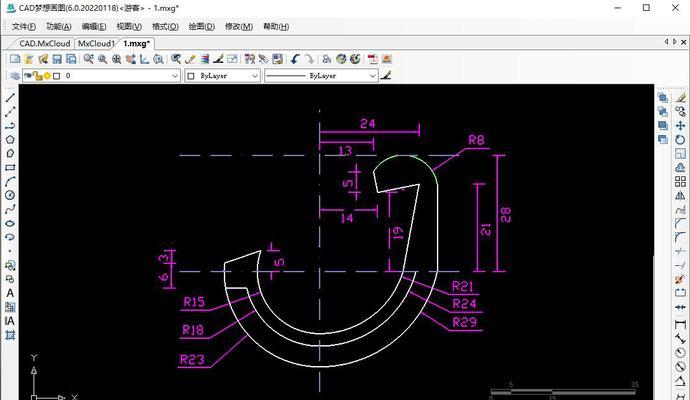This screenshot has height=400, width=690.
Task: Select the Ellipse drawing tool
Action: 10,223
